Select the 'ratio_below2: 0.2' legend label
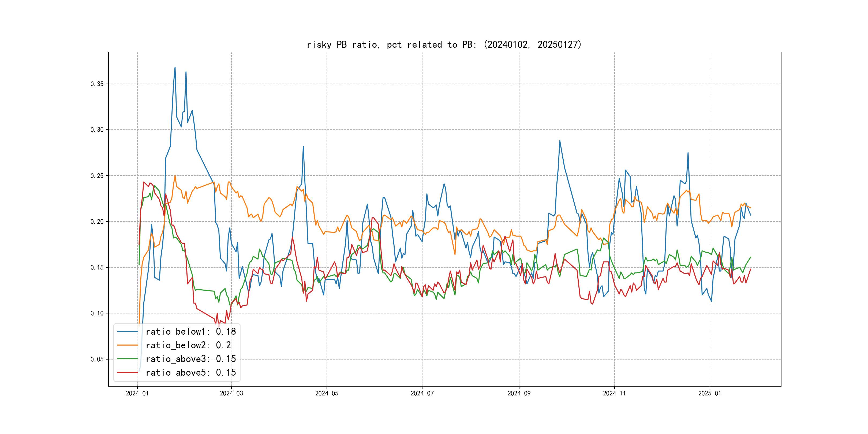The width and height of the screenshot is (868, 434). click(x=188, y=345)
